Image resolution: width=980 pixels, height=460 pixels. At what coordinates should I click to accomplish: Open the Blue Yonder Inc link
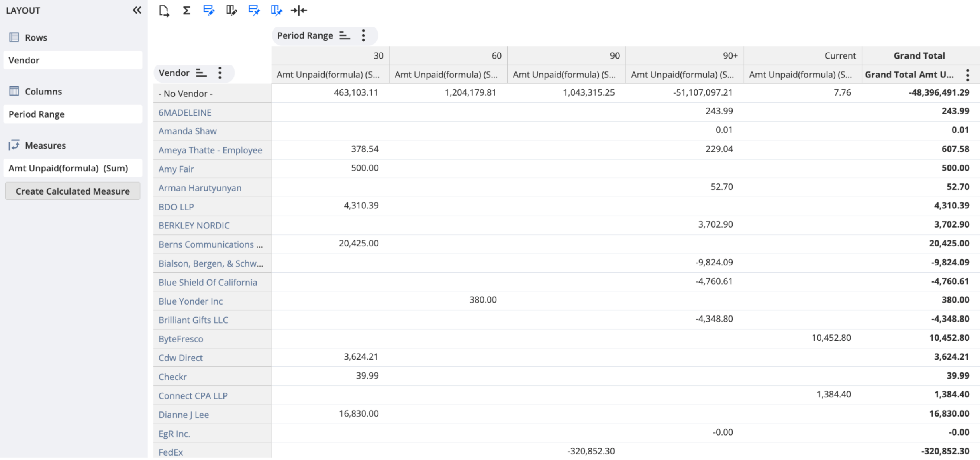tap(190, 301)
